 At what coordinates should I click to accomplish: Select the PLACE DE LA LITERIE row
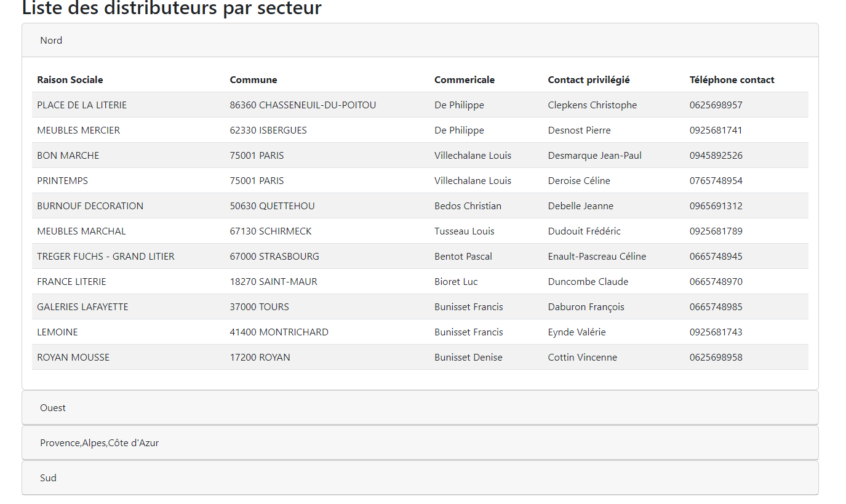click(x=82, y=105)
